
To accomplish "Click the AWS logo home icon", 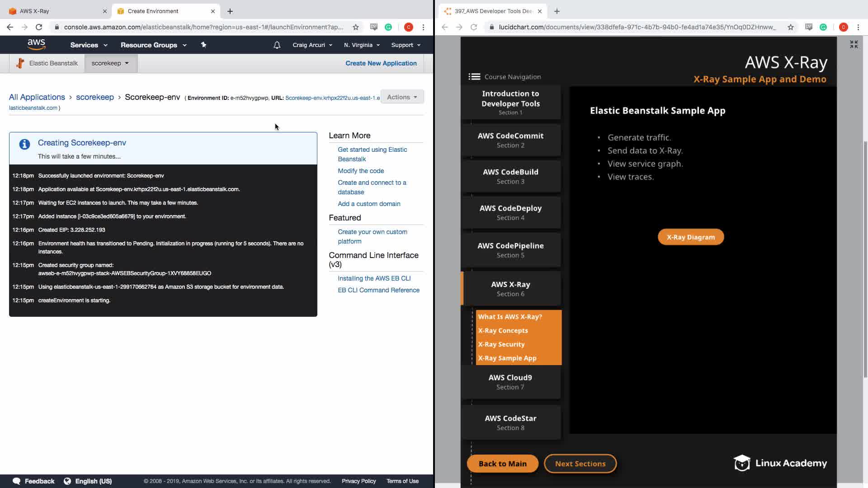I will pyautogui.click(x=36, y=44).
